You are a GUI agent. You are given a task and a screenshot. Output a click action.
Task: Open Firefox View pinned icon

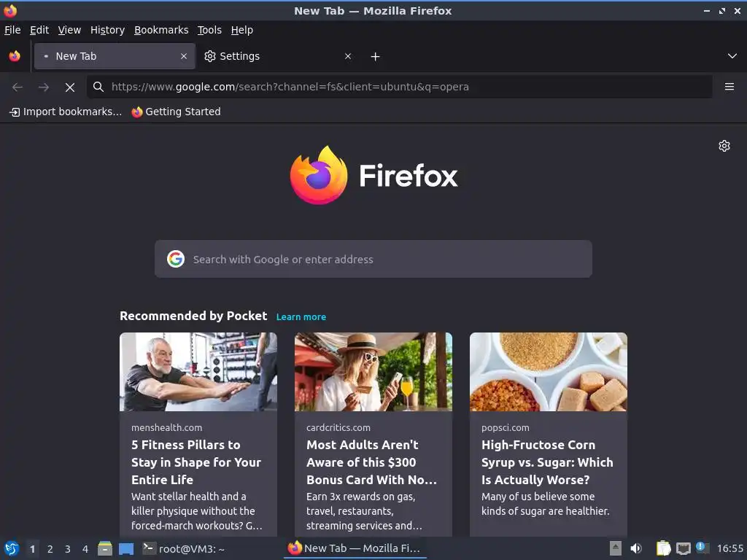[15, 56]
